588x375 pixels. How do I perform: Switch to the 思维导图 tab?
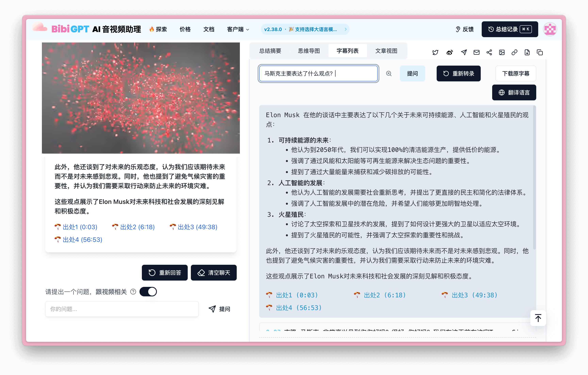(309, 51)
